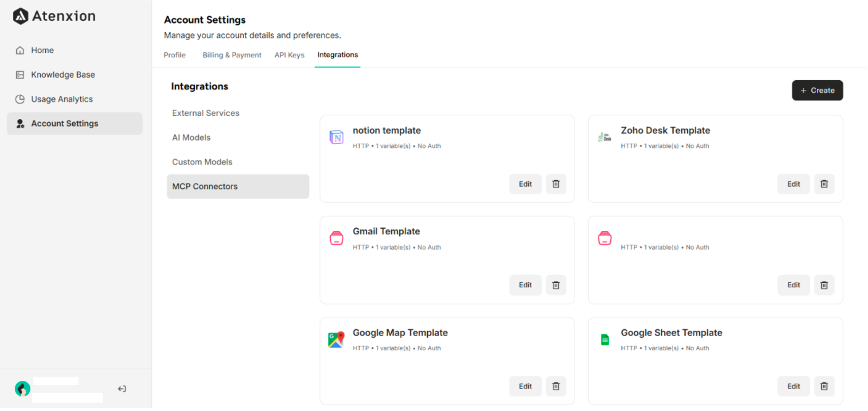Delete notion template via trash icon

556,184
